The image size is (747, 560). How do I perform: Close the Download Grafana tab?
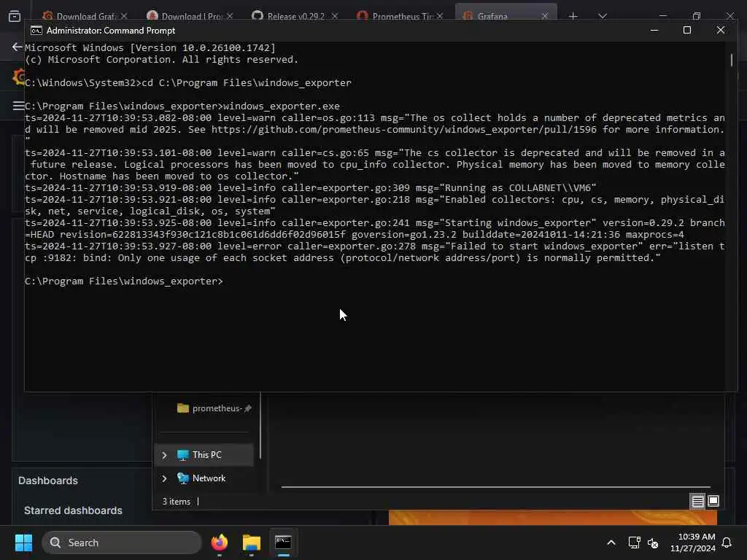[124, 16]
